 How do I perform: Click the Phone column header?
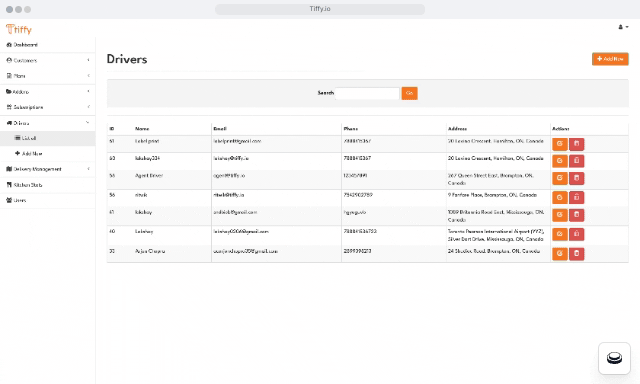coord(351,129)
